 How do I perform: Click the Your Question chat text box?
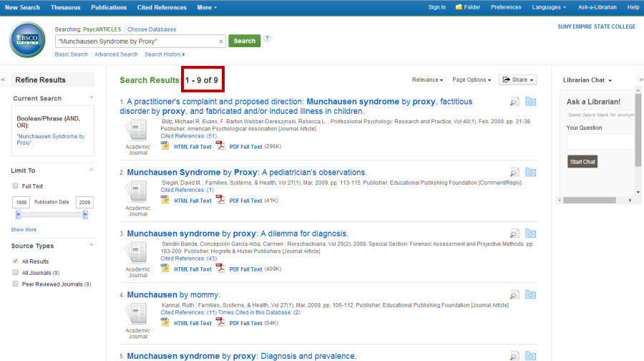click(x=600, y=141)
